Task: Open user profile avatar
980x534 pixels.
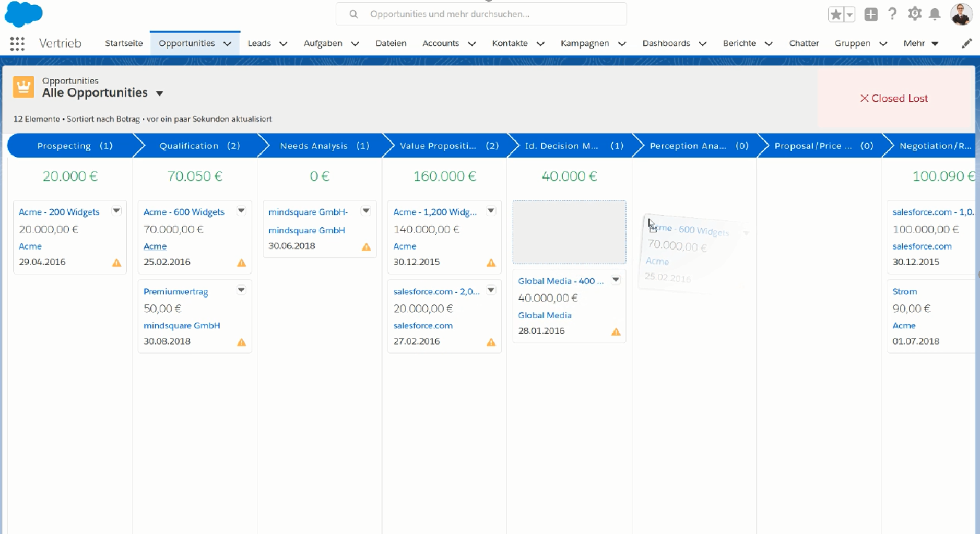Action: [x=961, y=14]
